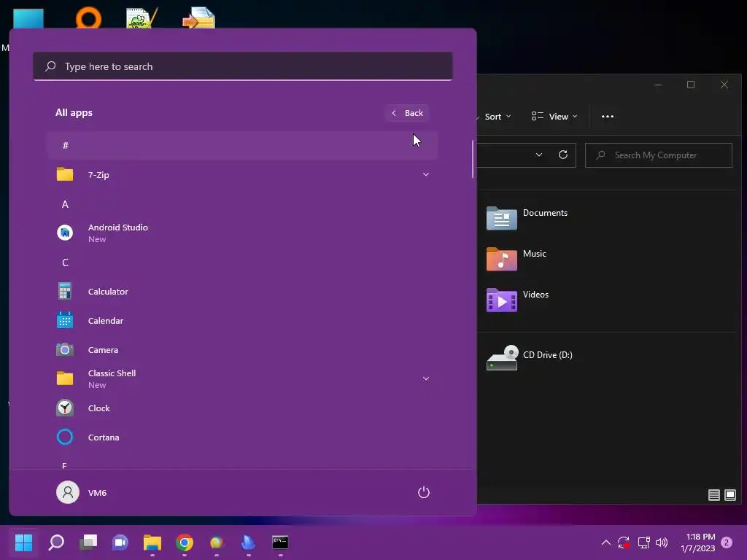Open the Calendar app

(x=242, y=321)
